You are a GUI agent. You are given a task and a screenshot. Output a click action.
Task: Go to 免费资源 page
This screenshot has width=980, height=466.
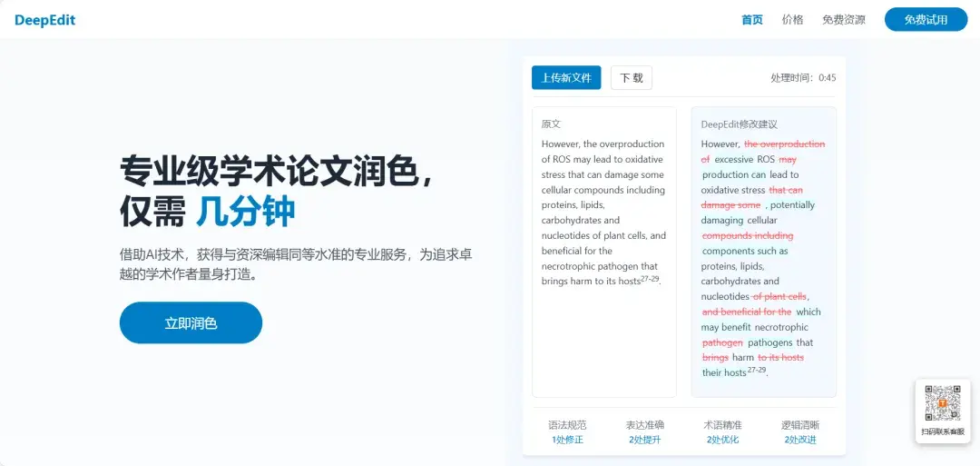click(844, 20)
